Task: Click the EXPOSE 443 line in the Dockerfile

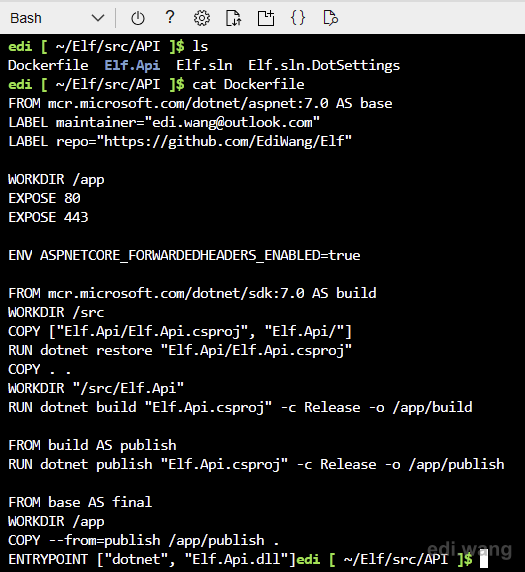Action: 48,217
